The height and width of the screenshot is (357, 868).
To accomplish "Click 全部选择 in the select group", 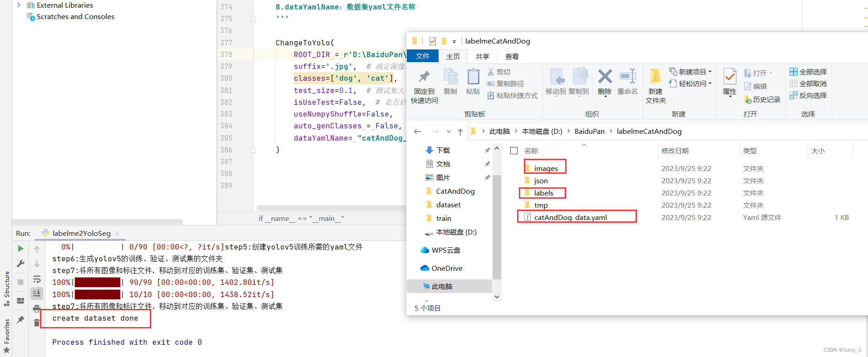I will click(x=808, y=72).
